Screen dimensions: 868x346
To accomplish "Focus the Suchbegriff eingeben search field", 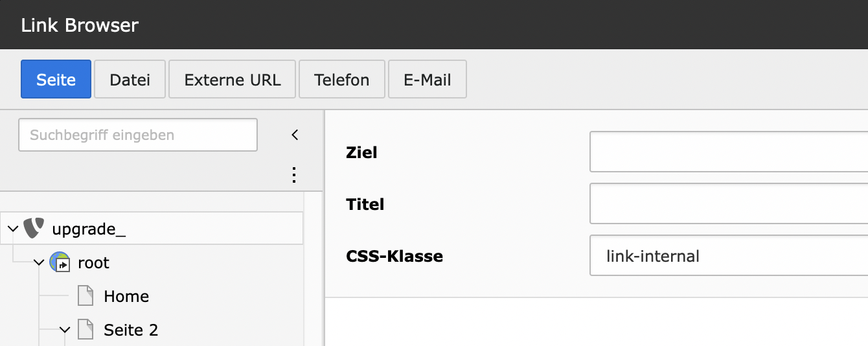I will point(138,135).
